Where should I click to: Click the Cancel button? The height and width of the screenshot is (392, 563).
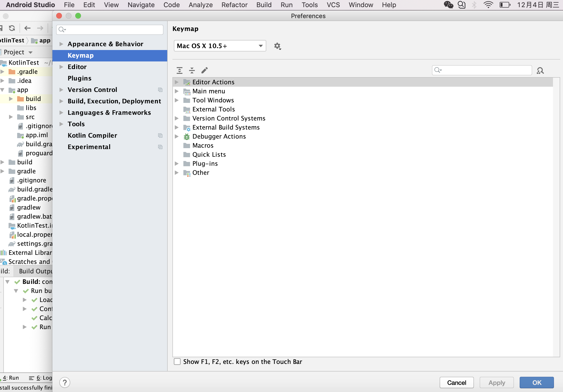tap(457, 382)
